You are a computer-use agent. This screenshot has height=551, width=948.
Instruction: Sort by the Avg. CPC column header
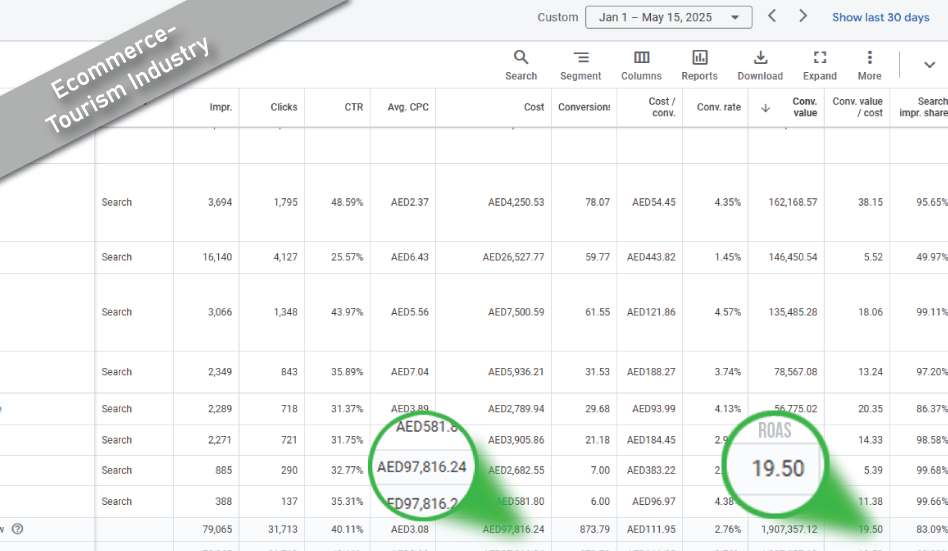[408, 107]
